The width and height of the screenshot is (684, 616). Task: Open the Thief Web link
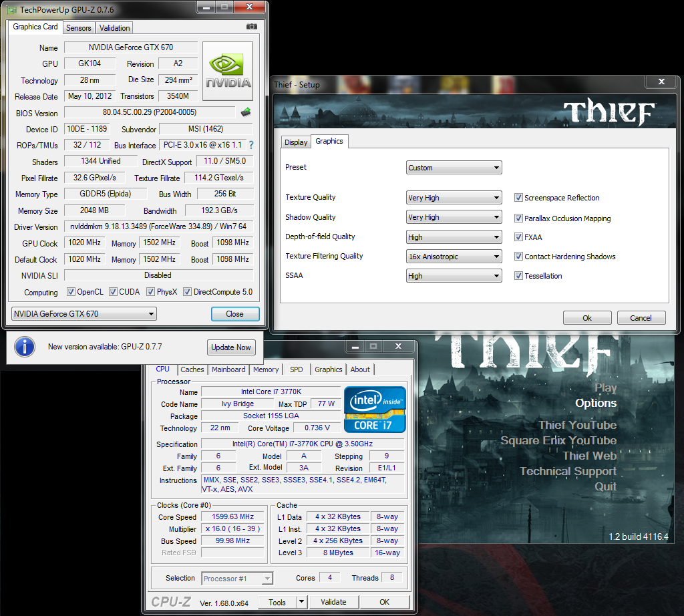[x=590, y=456]
